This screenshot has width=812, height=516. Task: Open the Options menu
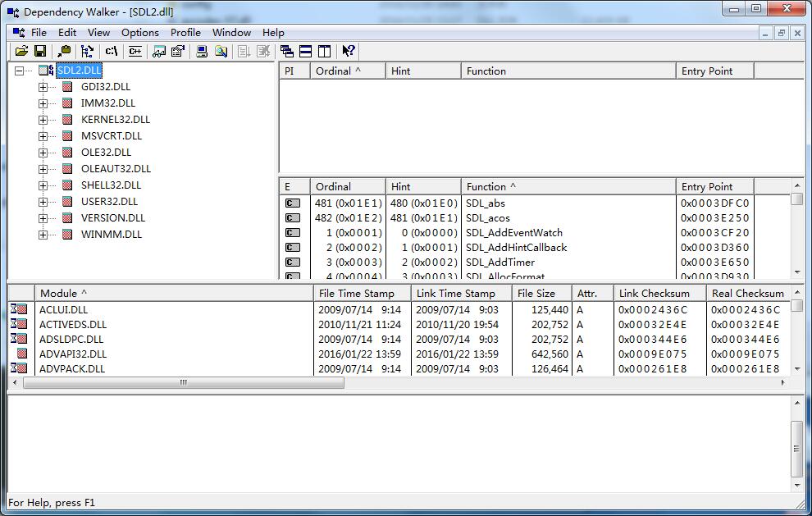[x=139, y=32]
